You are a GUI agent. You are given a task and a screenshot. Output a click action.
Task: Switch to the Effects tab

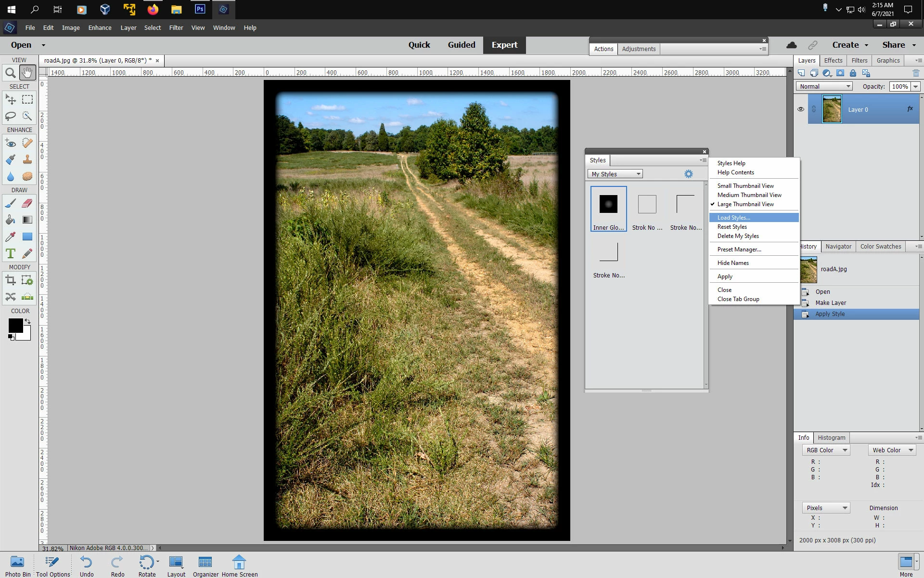(x=833, y=60)
